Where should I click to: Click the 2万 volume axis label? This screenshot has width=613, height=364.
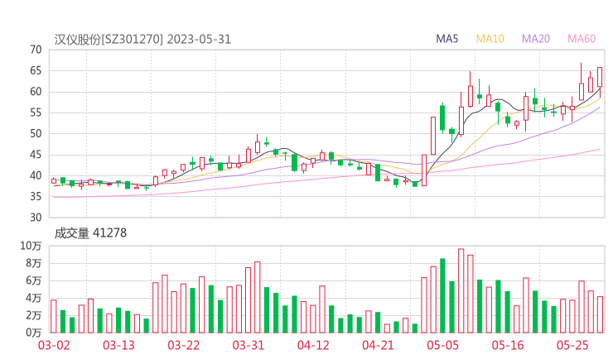[34, 315]
